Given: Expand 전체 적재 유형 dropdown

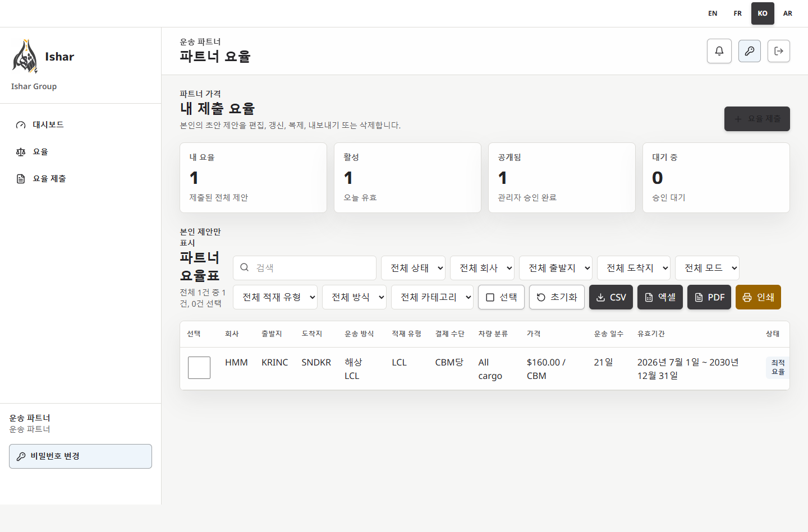Looking at the screenshot, I should 275,297.
